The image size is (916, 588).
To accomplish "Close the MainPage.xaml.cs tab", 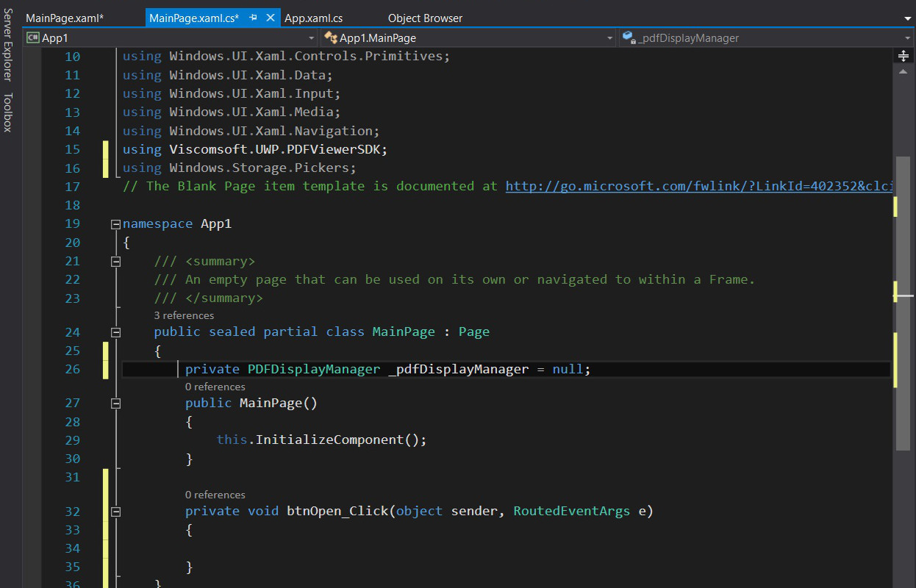I will pyautogui.click(x=270, y=18).
